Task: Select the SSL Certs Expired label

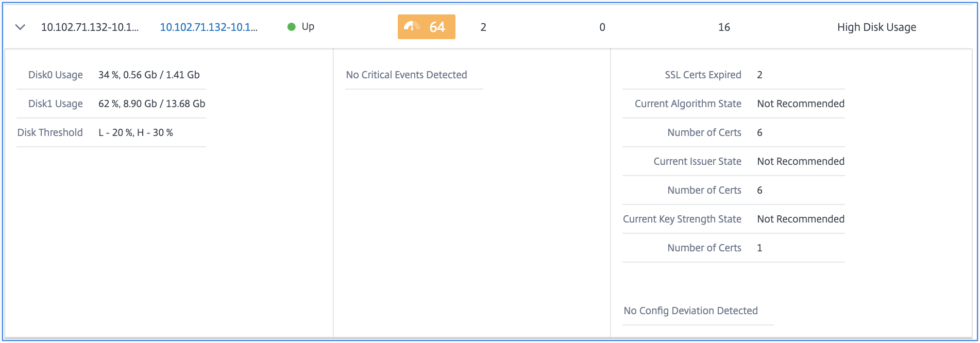Action: click(x=703, y=75)
